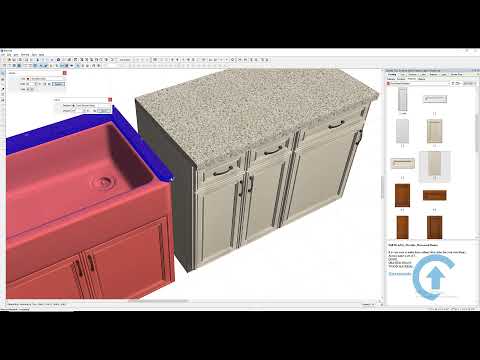Click the blue link in description pane

pyautogui.click(x=400, y=274)
